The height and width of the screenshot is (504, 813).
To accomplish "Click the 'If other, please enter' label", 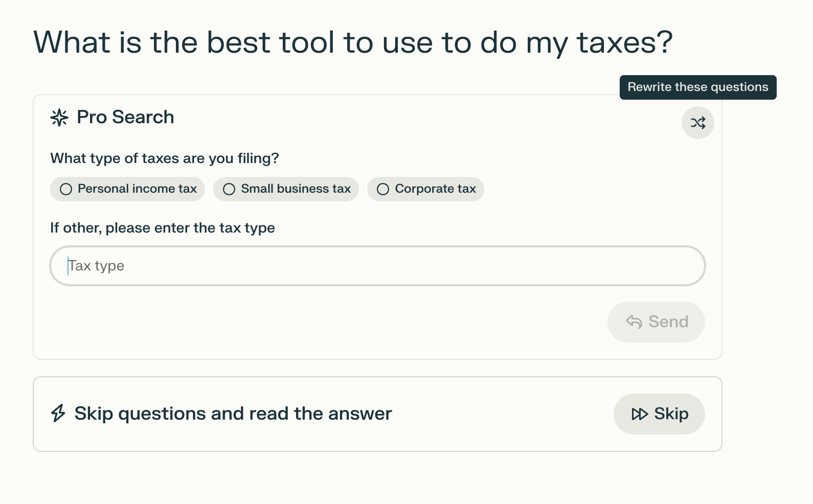I will (163, 228).
